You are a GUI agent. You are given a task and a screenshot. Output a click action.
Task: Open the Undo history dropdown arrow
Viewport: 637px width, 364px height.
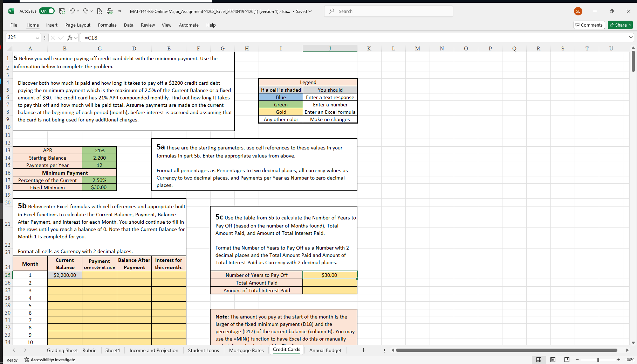[x=78, y=11]
